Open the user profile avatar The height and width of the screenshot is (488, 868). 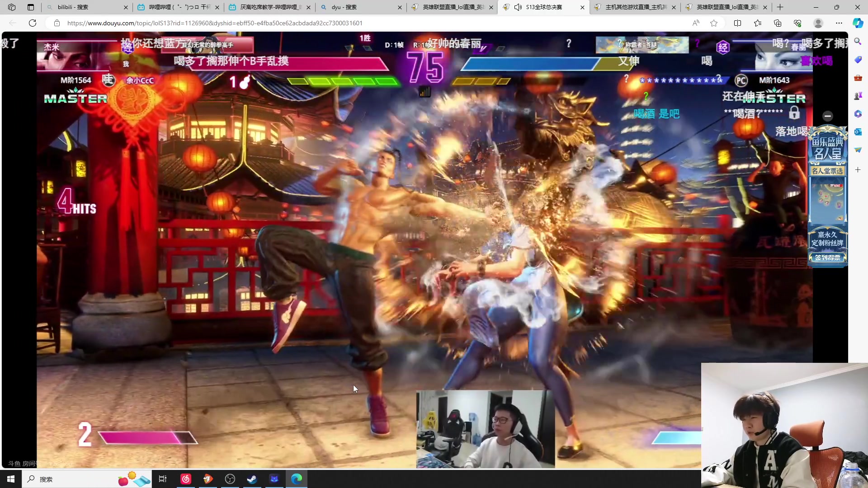pyautogui.click(x=818, y=23)
